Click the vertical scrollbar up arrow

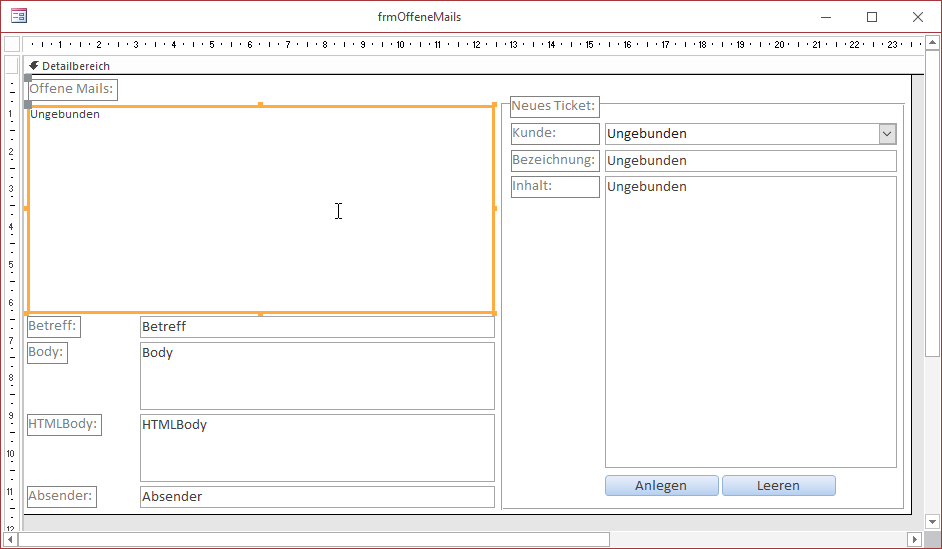coord(932,43)
